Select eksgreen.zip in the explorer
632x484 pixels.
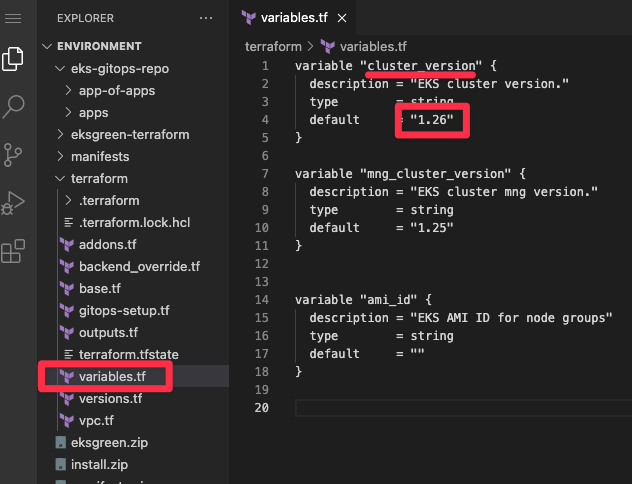click(109, 442)
